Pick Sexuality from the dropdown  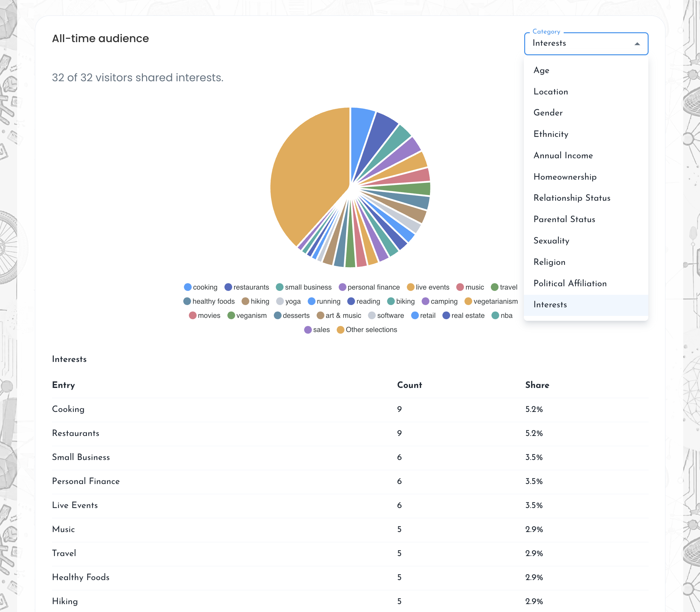click(586, 241)
